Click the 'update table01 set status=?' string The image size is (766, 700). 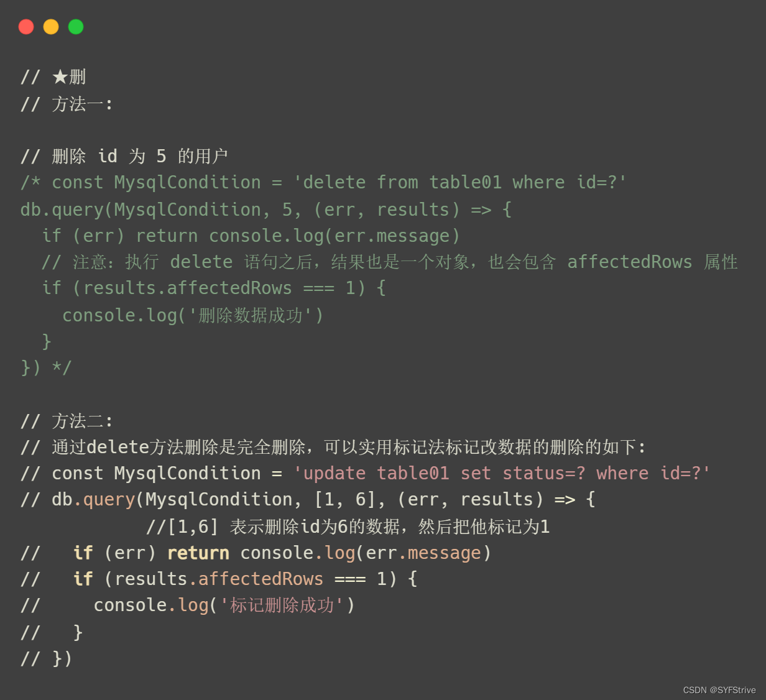pyautogui.click(x=502, y=474)
